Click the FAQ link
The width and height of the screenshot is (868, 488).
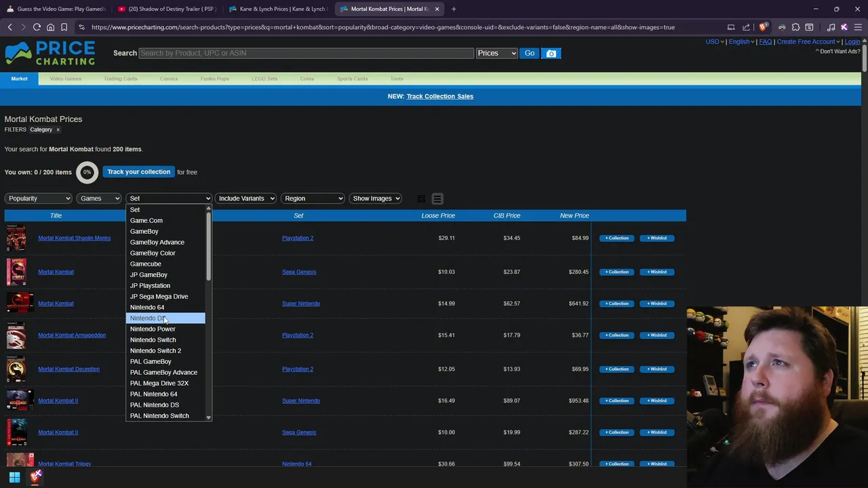[x=766, y=42]
